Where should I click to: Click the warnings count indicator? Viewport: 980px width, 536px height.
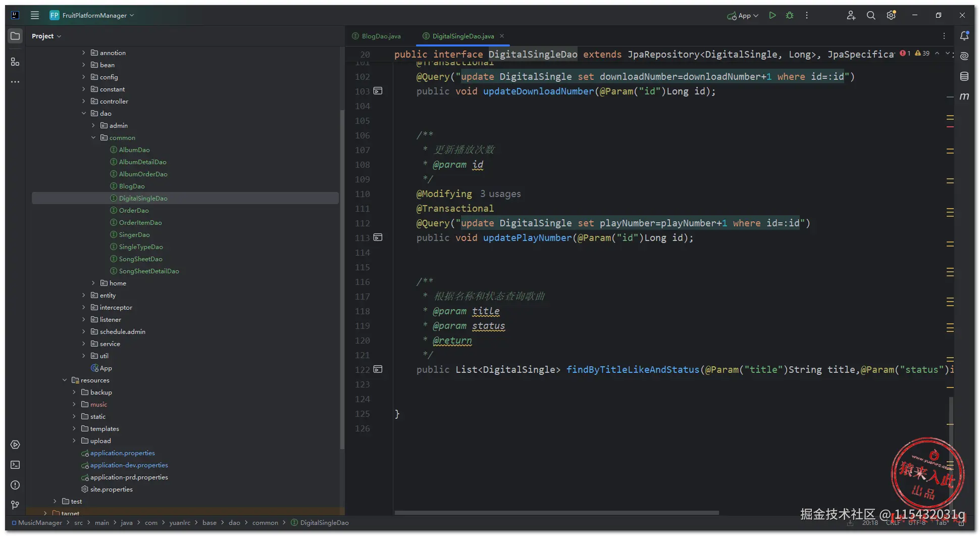pyautogui.click(x=922, y=53)
